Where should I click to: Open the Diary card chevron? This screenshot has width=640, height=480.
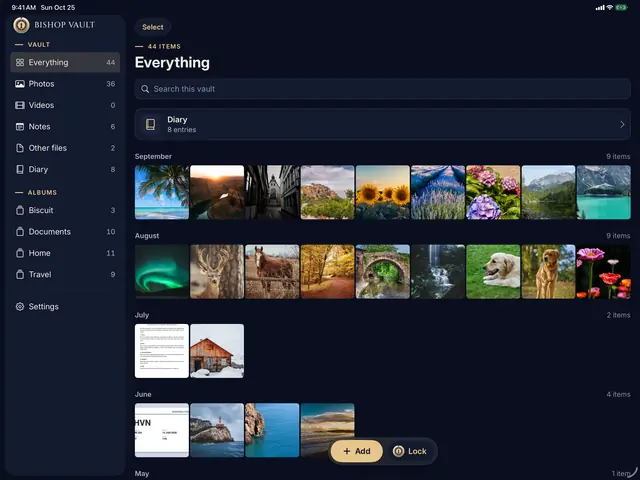(622, 124)
